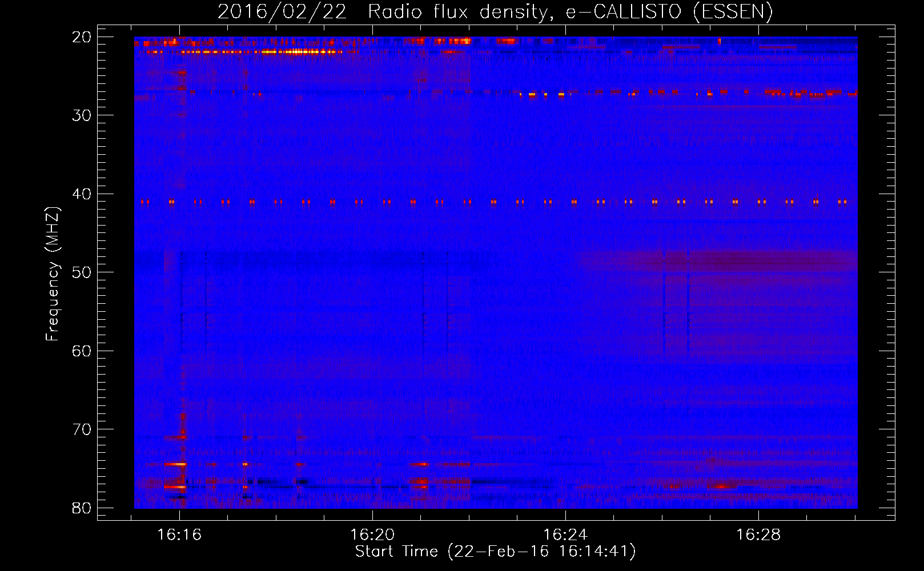The height and width of the screenshot is (571, 924).
Task: Click the 80 frequency tick label
Action: coord(82,508)
